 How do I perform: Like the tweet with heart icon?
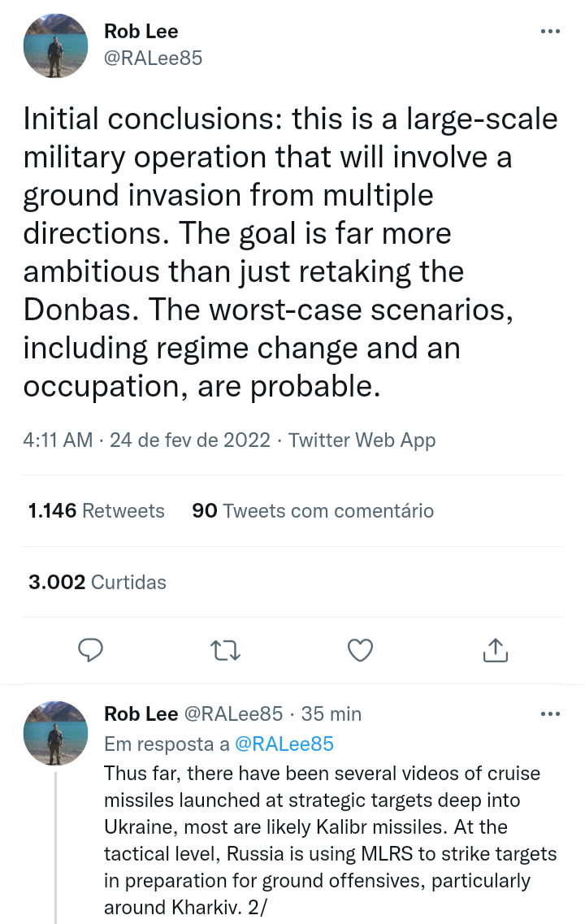pyautogui.click(x=360, y=649)
